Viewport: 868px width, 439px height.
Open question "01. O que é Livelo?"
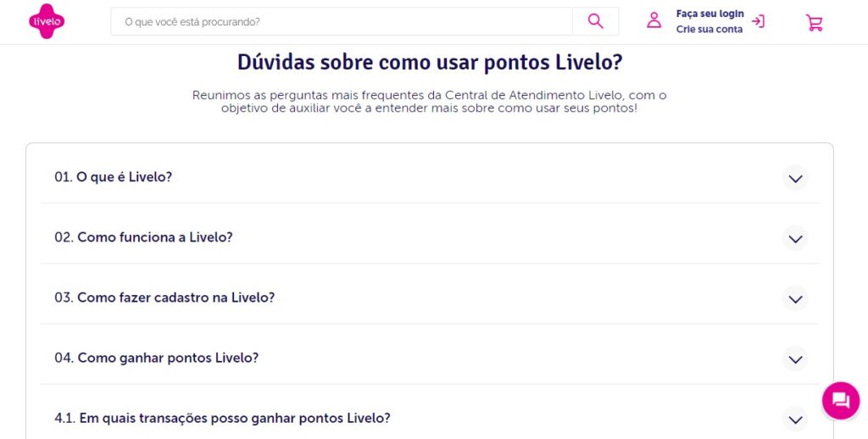point(114,177)
